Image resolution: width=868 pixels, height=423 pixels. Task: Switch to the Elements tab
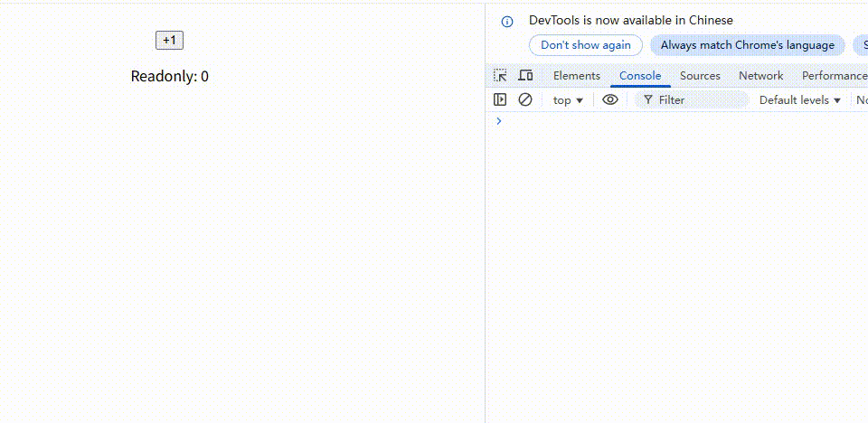pyautogui.click(x=576, y=76)
